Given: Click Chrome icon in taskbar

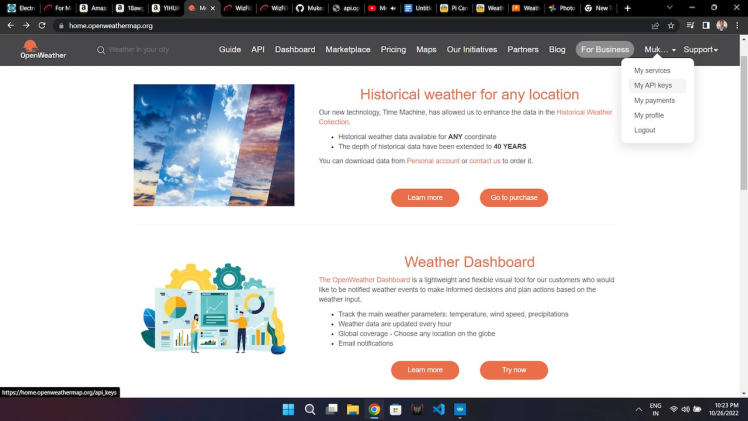Looking at the screenshot, I should point(374,409).
